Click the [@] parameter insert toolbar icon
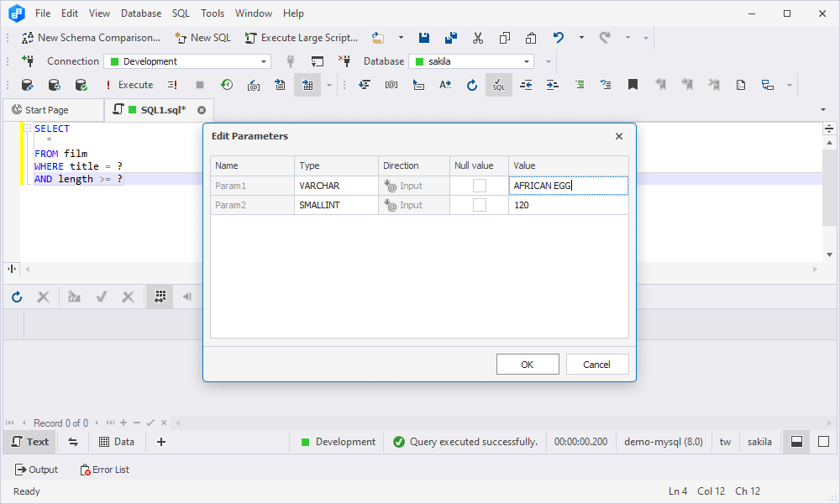This screenshot has height=504, width=840. pyautogui.click(x=391, y=85)
